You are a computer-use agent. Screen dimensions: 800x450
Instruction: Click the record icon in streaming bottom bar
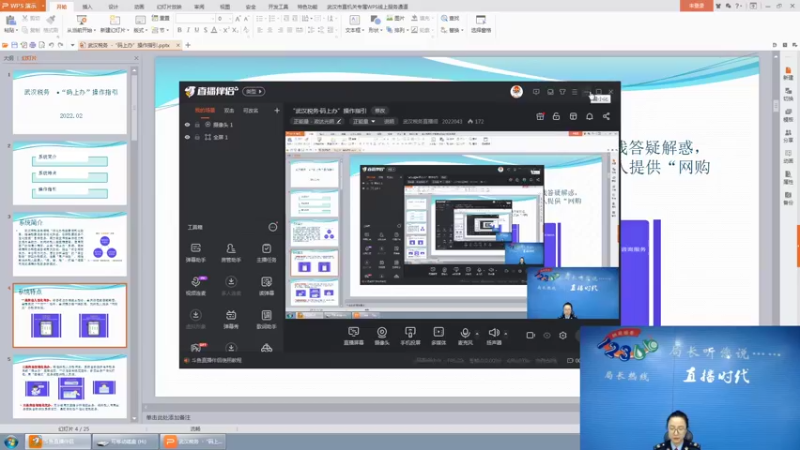(531, 335)
